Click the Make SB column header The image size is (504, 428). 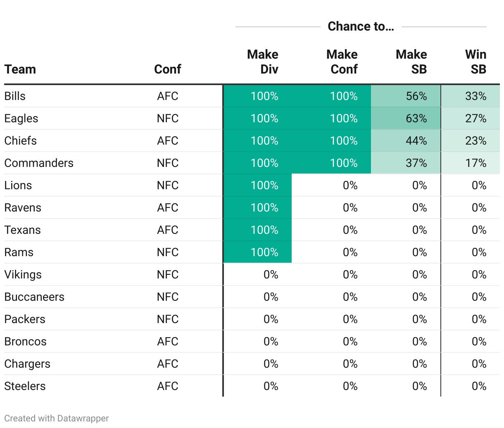[411, 62]
